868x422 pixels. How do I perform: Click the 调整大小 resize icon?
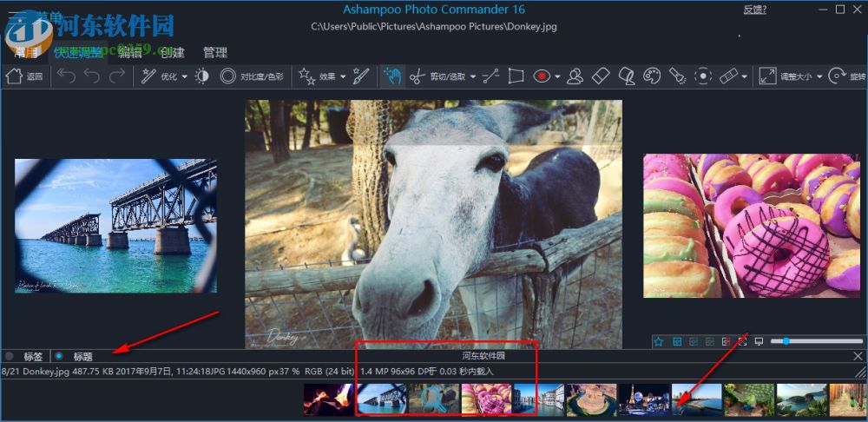[767, 76]
